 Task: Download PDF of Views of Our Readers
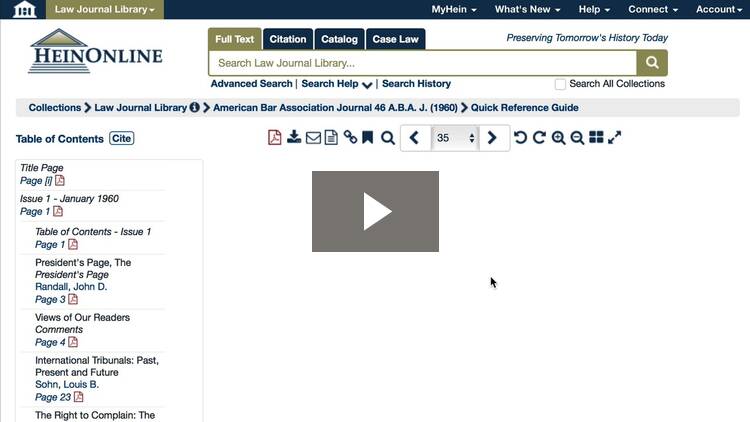point(73,342)
